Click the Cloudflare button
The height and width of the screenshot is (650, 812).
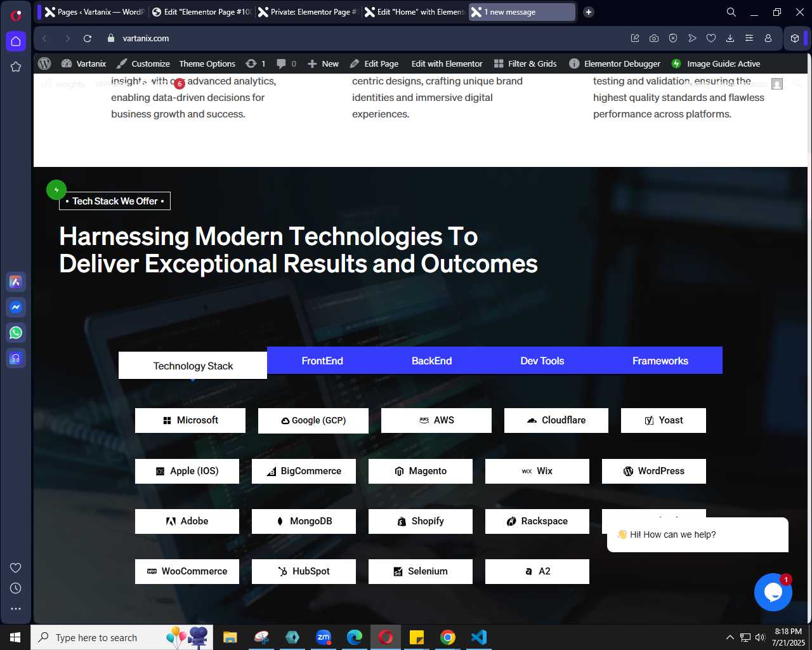[556, 420]
